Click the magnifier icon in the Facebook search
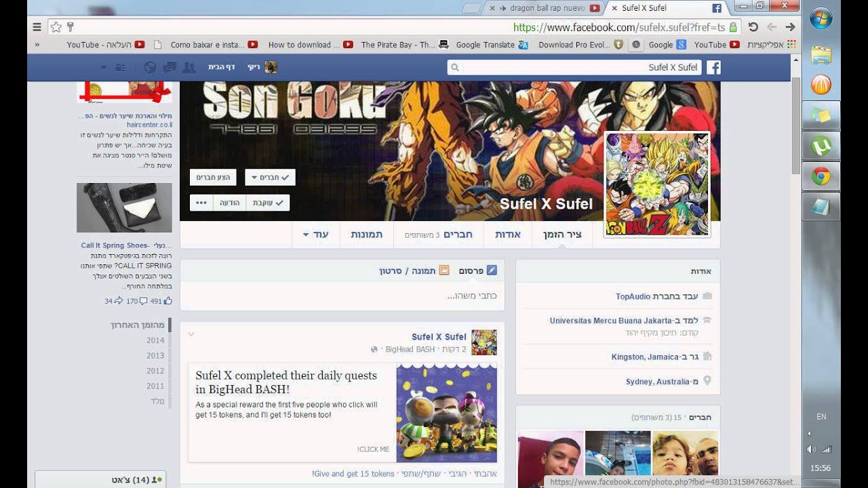 [x=455, y=67]
